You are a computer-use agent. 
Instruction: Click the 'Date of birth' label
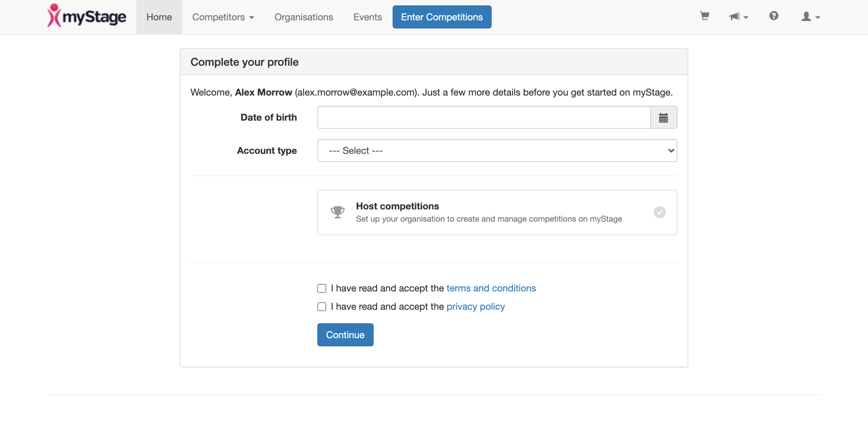[x=269, y=118]
